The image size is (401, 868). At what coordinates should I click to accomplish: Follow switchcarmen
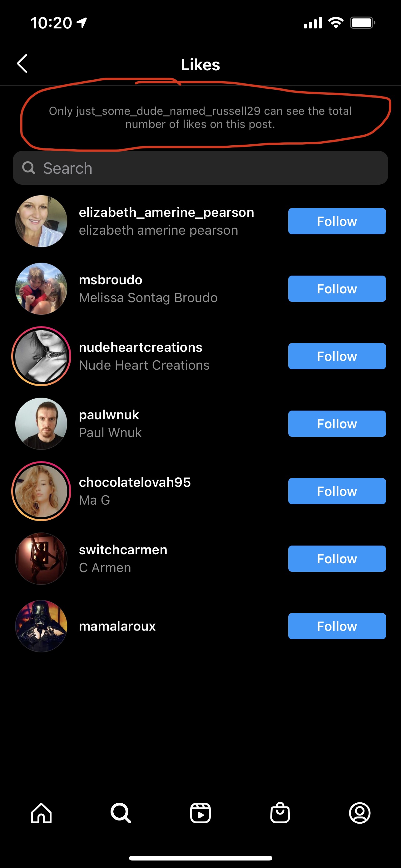[337, 559]
